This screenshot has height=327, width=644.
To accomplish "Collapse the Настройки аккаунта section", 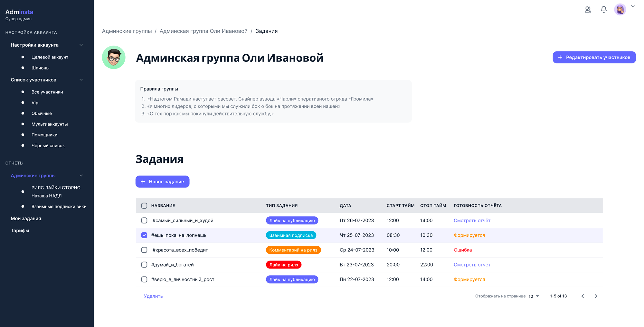I will [x=81, y=45].
